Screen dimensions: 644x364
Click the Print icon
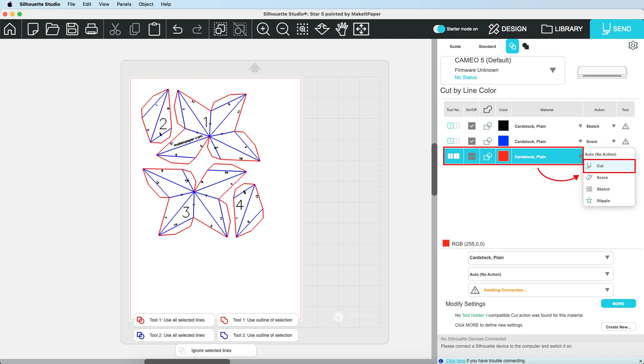tap(91, 29)
